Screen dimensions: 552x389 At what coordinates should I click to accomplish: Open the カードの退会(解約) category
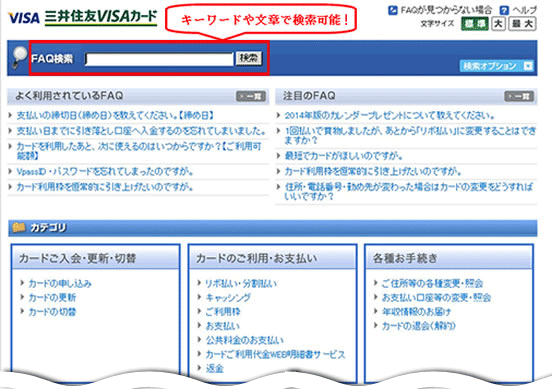tap(419, 326)
